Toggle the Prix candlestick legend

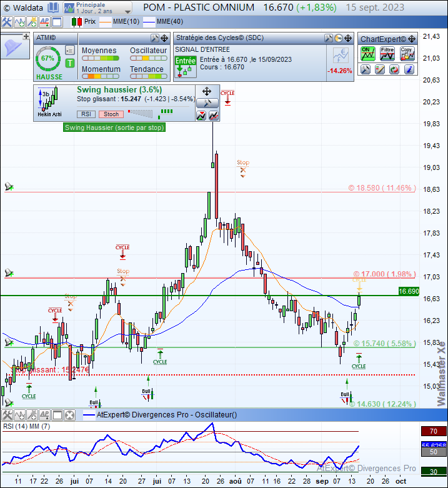point(83,21)
